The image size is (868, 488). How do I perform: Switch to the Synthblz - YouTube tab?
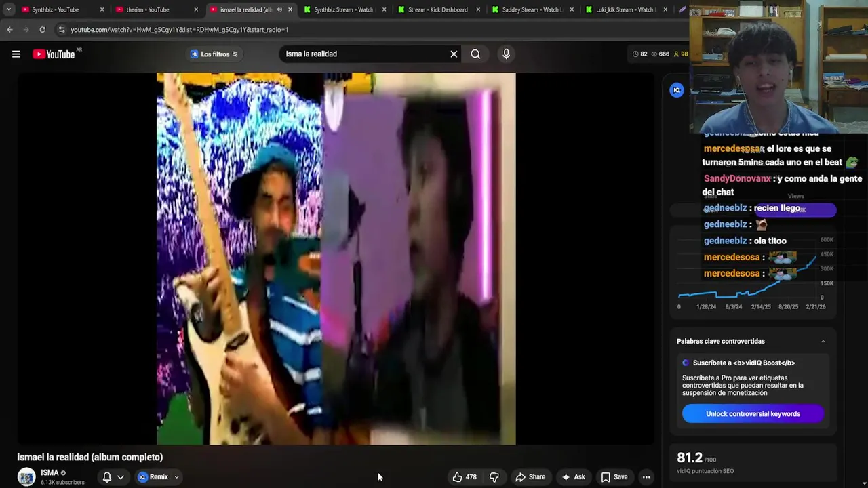(x=56, y=9)
